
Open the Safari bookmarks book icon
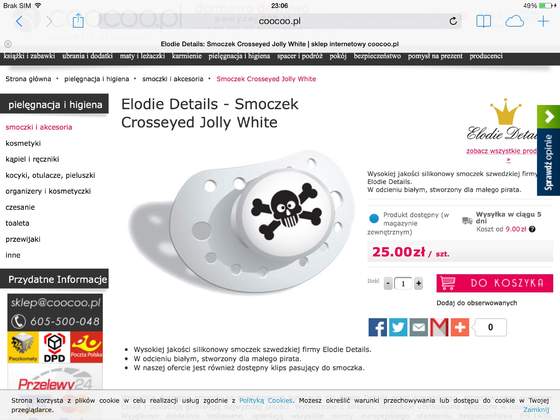[x=484, y=21]
